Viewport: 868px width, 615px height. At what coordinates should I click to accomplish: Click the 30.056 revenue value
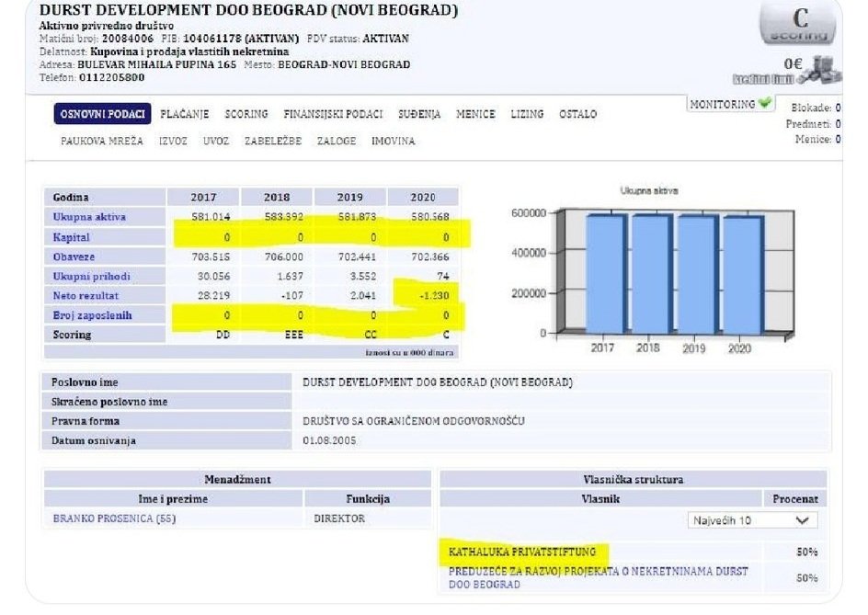[213, 276]
